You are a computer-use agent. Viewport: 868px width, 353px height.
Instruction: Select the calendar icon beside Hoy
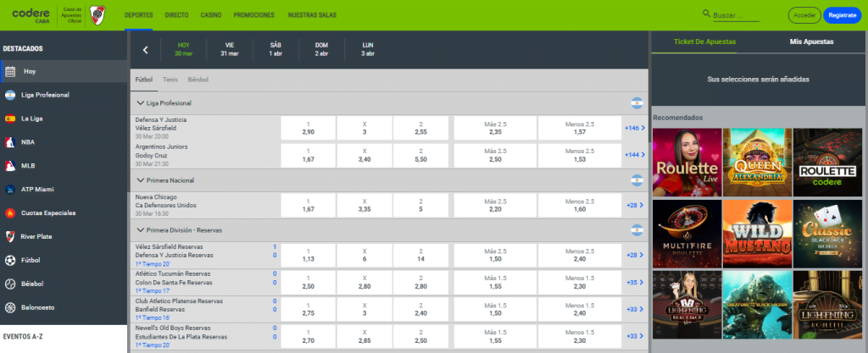point(10,71)
